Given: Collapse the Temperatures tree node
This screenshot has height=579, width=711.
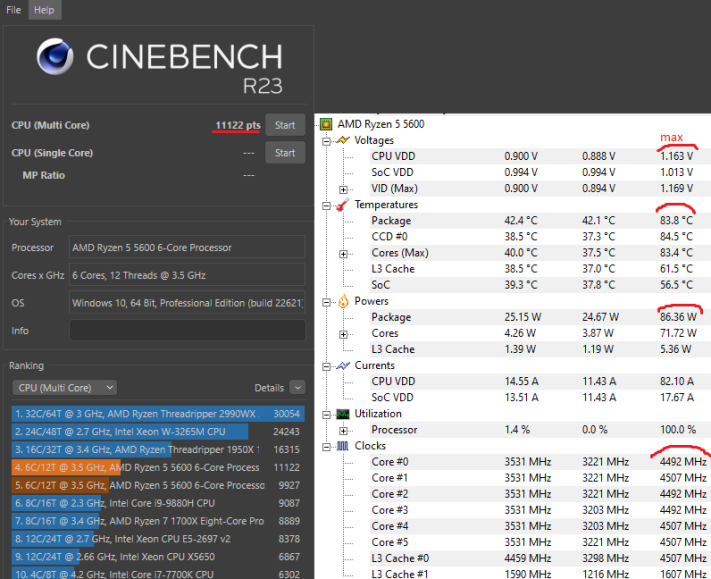Looking at the screenshot, I should pyautogui.click(x=326, y=205).
